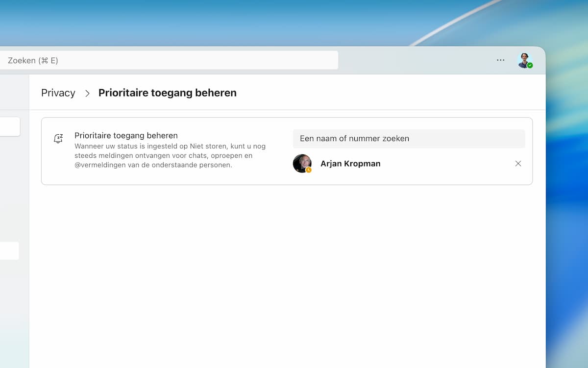Image resolution: width=588 pixels, height=368 pixels.
Task: Go back to Privacy via the breadcrumb
Action: [x=58, y=93]
